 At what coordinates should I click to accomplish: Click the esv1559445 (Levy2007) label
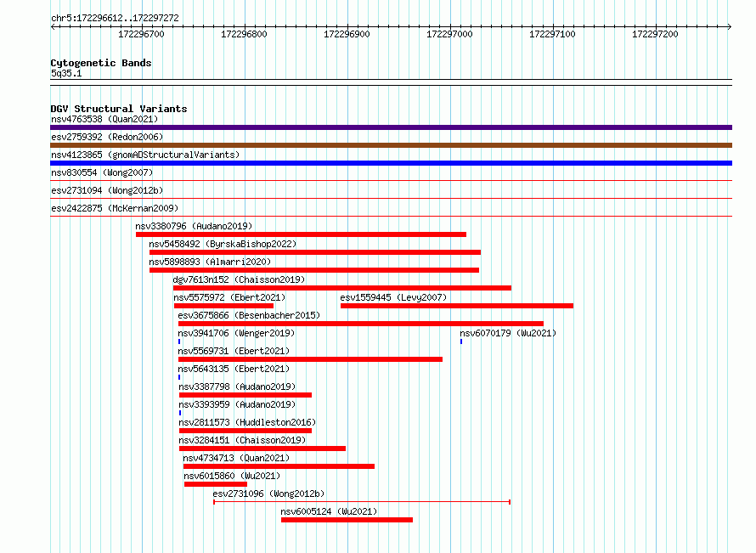click(x=393, y=297)
